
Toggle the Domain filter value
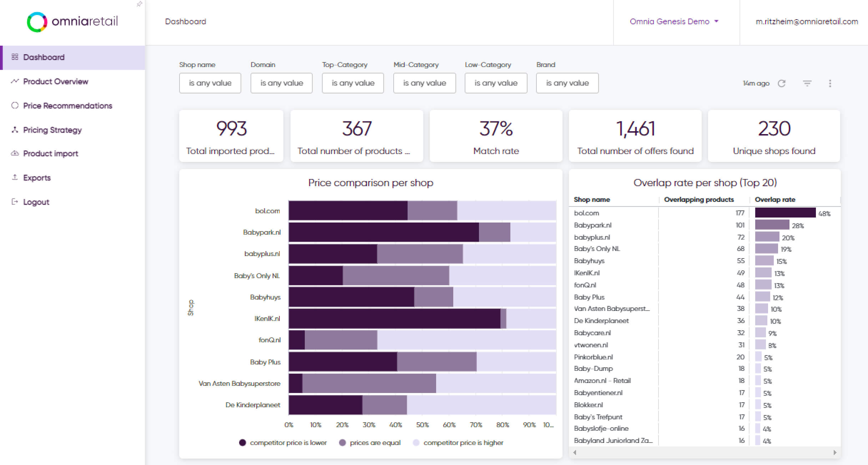pyautogui.click(x=281, y=83)
